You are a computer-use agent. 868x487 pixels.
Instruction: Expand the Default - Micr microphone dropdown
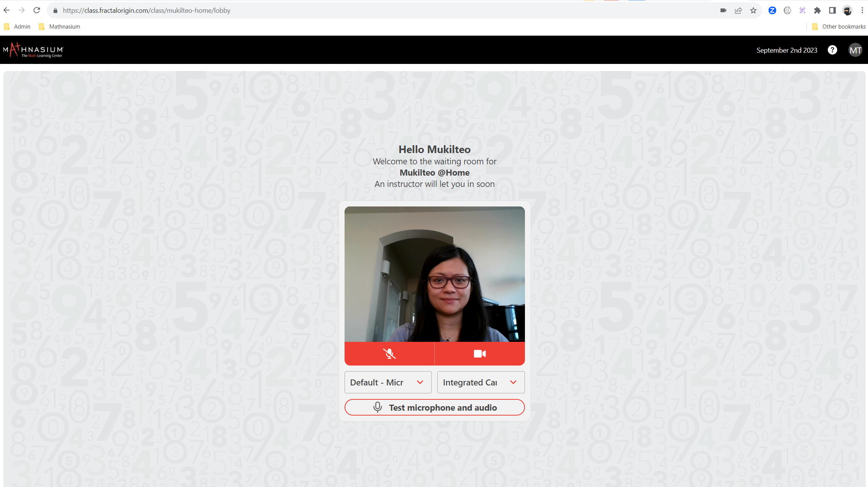coord(388,382)
